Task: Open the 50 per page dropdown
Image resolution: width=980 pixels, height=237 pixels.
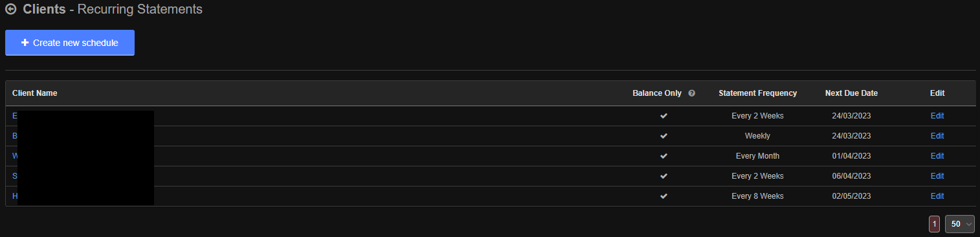Action: 960,223
